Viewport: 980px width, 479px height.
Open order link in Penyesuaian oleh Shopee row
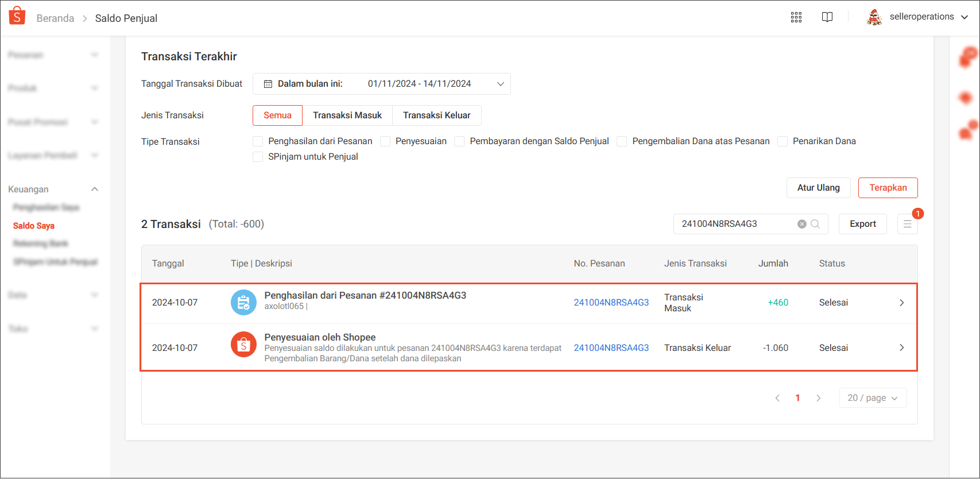(611, 348)
